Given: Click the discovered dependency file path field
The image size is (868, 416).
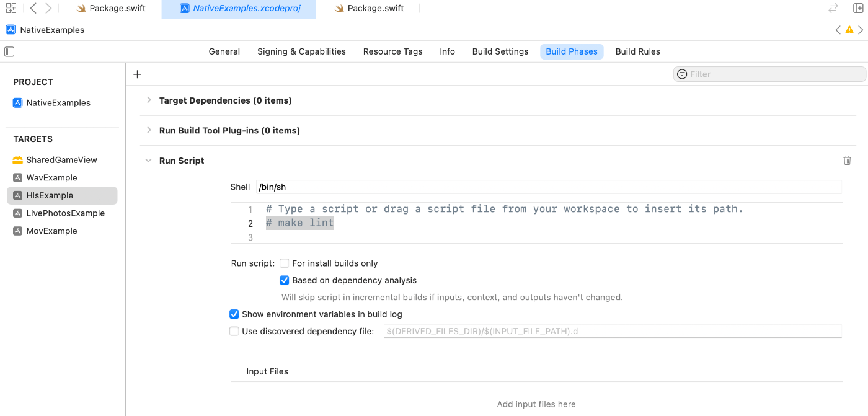Looking at the screenshot, I should pos(613,332).
